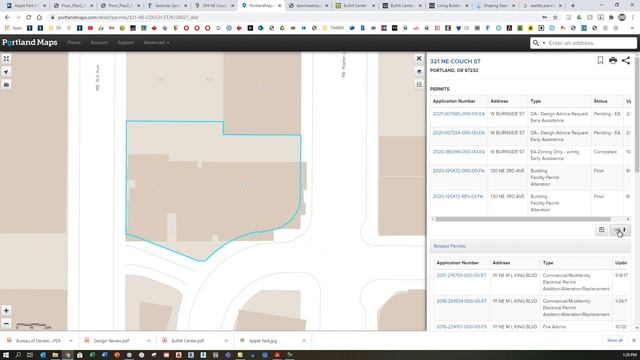Click the browser extensions puzzle icon
The height and width of the screenshot is (360, 640).
[x=611, y=18]
